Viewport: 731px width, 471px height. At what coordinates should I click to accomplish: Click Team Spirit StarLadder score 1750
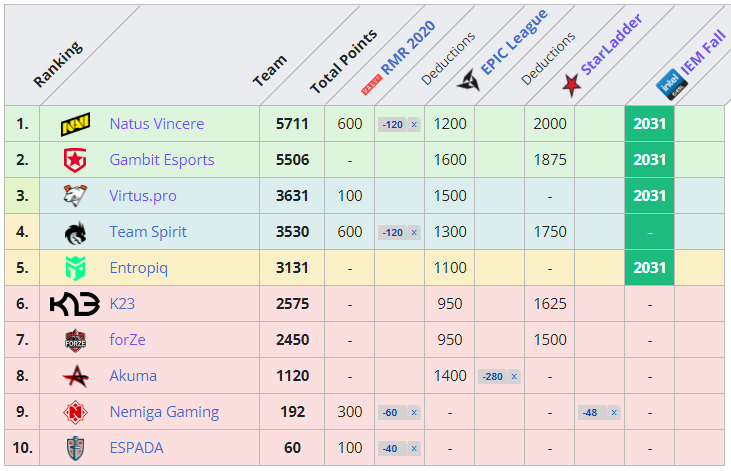click(550, 232)
